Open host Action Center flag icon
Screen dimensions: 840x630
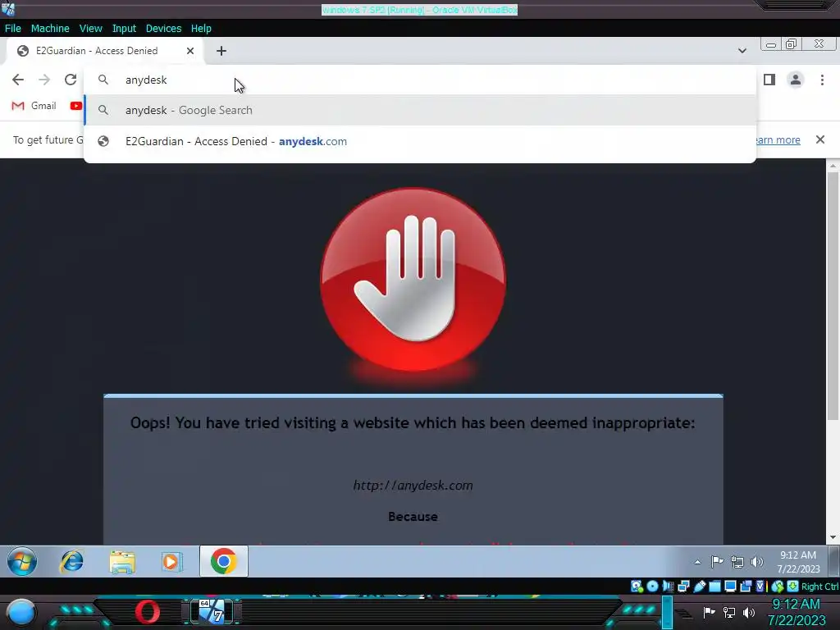pyautogui.click(x=710, y=612)
